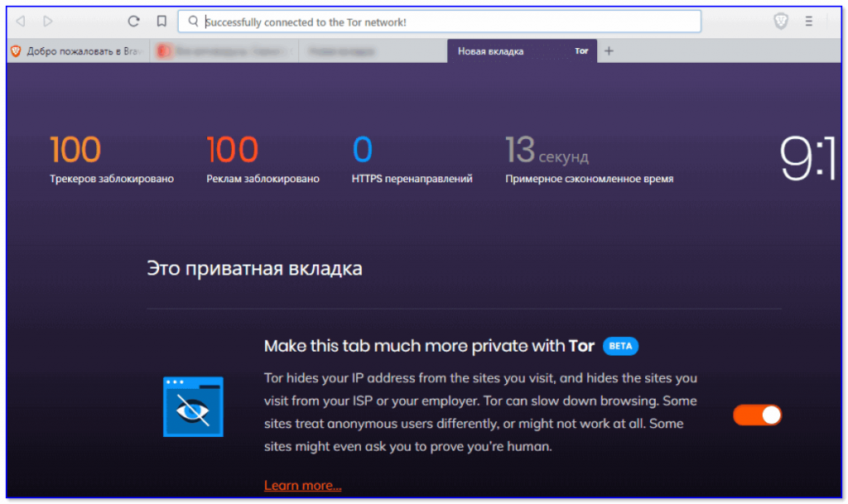The width and height of the screenshot is (848, 504).
Task: Focus the address bar input field
Action: pyautogui.click(x=447, y=22)
